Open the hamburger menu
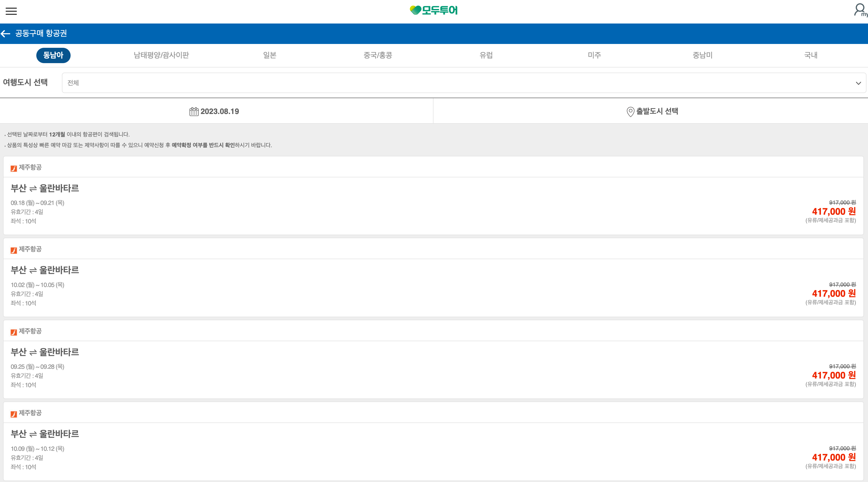 point(11,11)
